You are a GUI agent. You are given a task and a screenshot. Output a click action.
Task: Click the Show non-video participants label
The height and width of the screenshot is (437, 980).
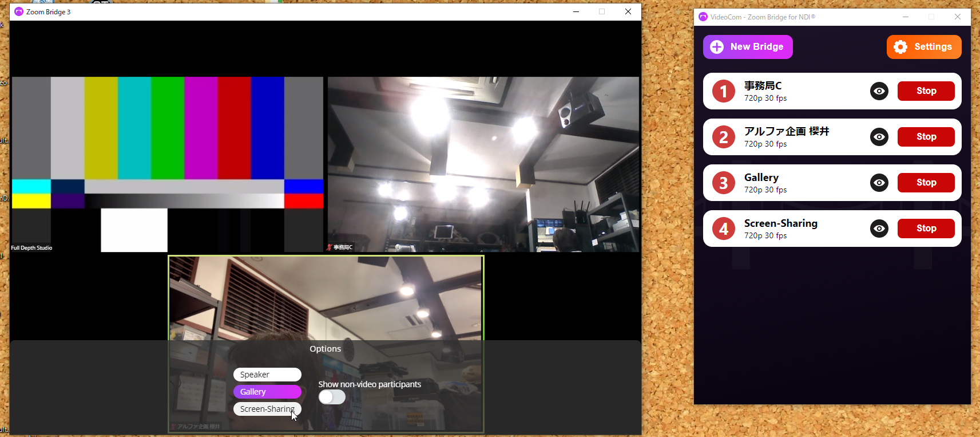point(370,384)
